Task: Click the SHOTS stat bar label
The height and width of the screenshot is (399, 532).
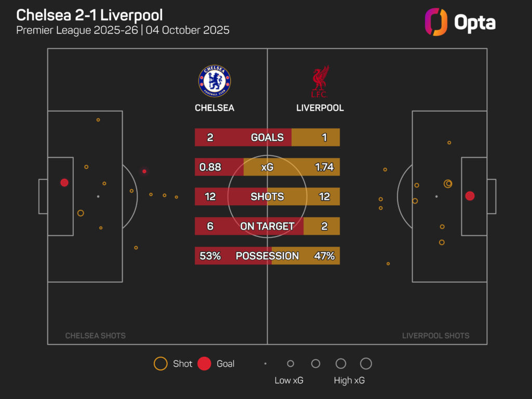Action: click(x=267, y=196)
